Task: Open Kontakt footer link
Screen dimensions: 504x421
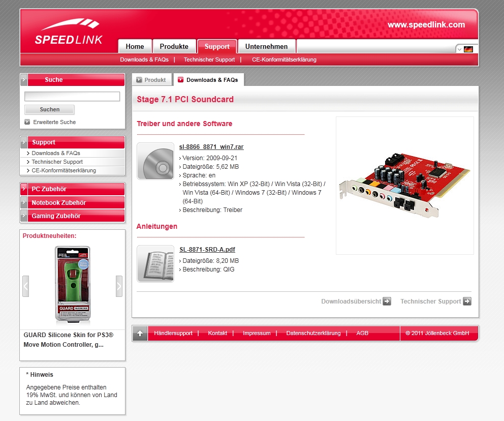Action: coord(217,333)
